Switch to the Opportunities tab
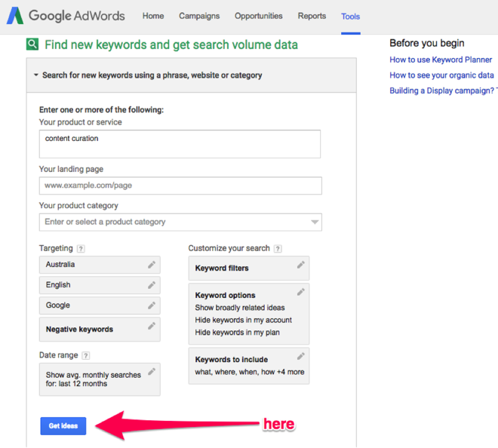 pyautogui.click(x=259, y=16)
